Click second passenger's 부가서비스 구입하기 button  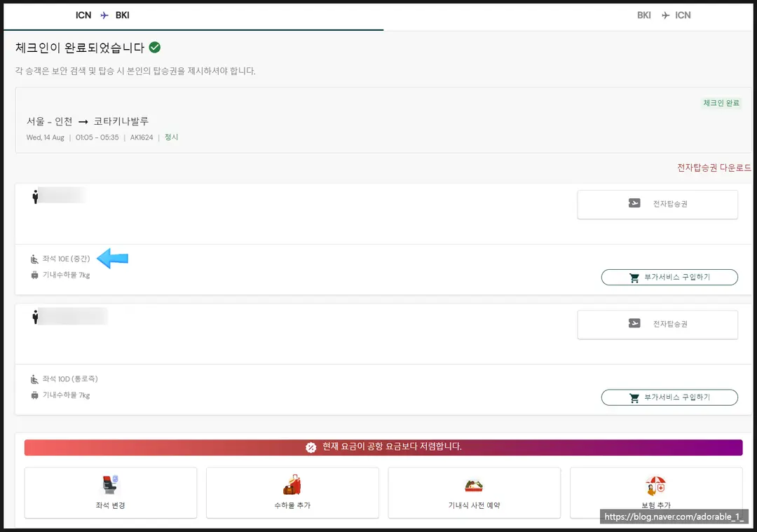click(x=669, y=397)
